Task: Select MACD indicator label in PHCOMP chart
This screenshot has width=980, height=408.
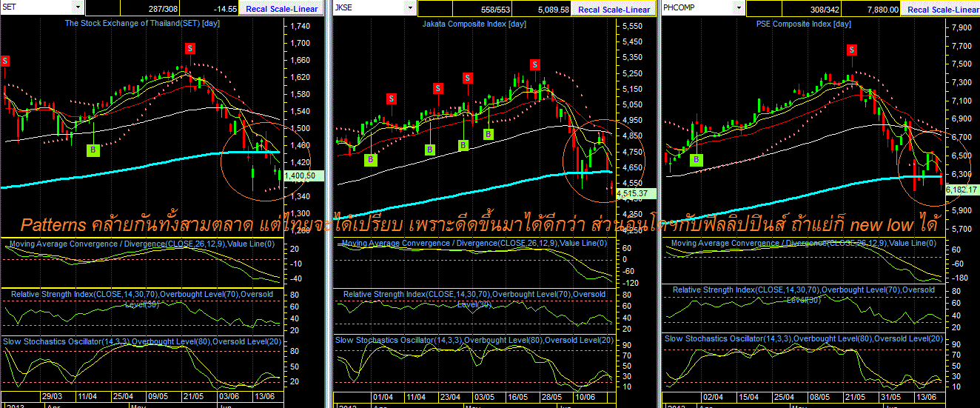Action: pos(805,243)
